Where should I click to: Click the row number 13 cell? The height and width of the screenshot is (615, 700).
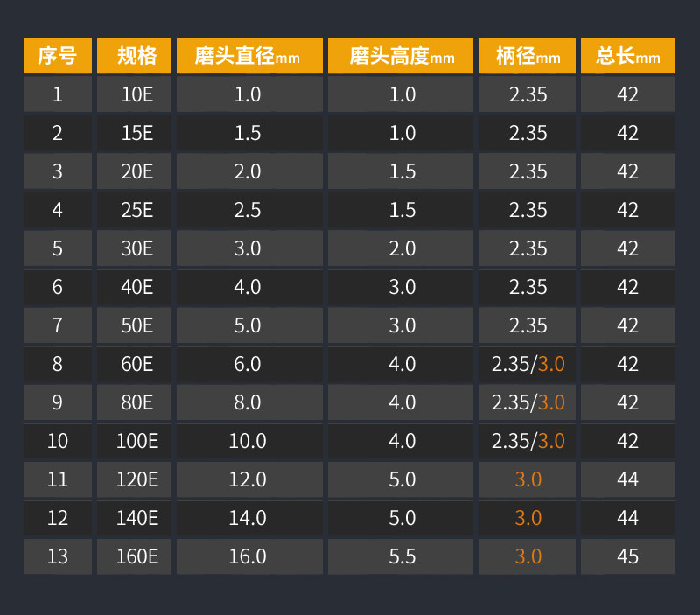(57, 556)
